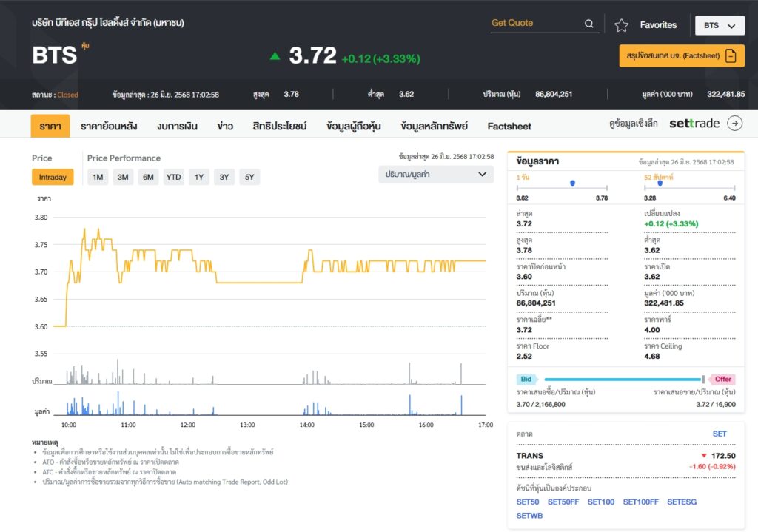Open the งบการเงิน financials tab
This screenshot has height=532, width=758.
point(177,126)
